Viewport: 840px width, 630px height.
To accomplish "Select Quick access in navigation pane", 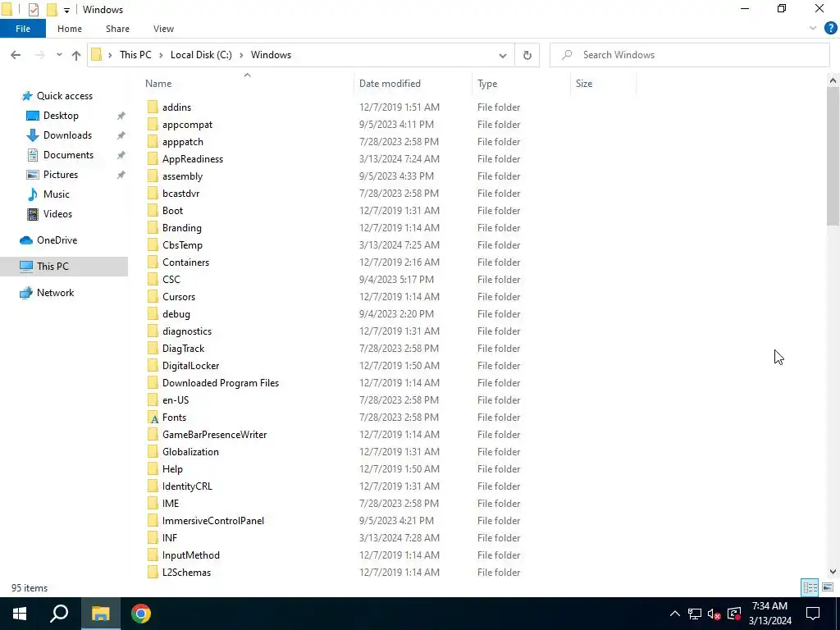I will pos(64,96).
